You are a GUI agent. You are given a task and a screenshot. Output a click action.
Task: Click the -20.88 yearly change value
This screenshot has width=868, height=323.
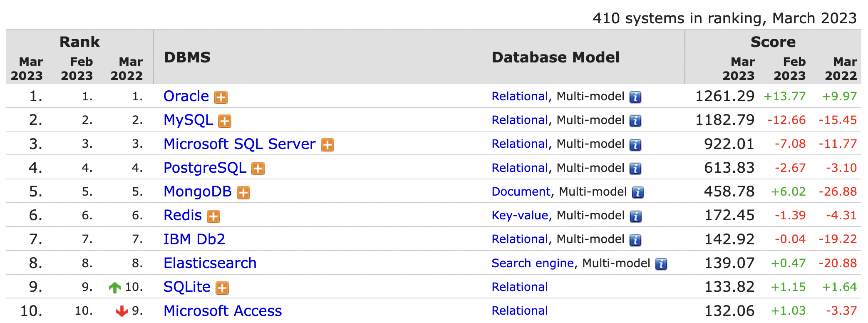pos(838,263)
